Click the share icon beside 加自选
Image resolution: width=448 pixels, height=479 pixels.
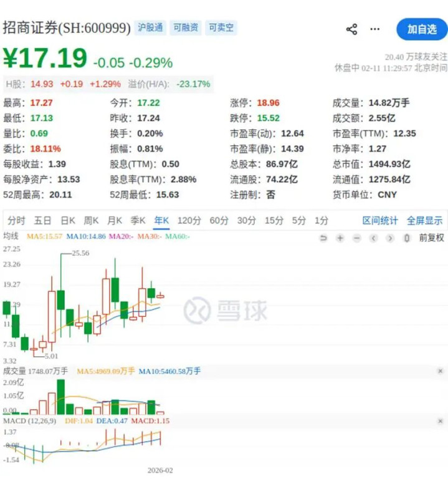pos(351,29)
